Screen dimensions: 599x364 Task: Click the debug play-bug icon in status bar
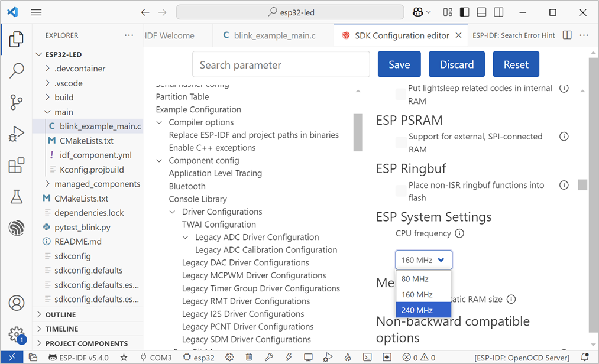(x=328, y=357)
